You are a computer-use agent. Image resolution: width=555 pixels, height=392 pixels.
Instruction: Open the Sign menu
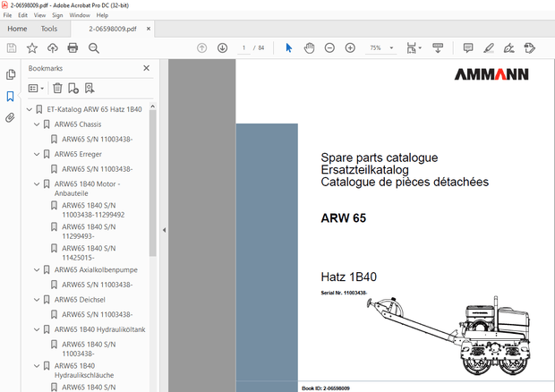pyautogui.click(x=57, y=15)
